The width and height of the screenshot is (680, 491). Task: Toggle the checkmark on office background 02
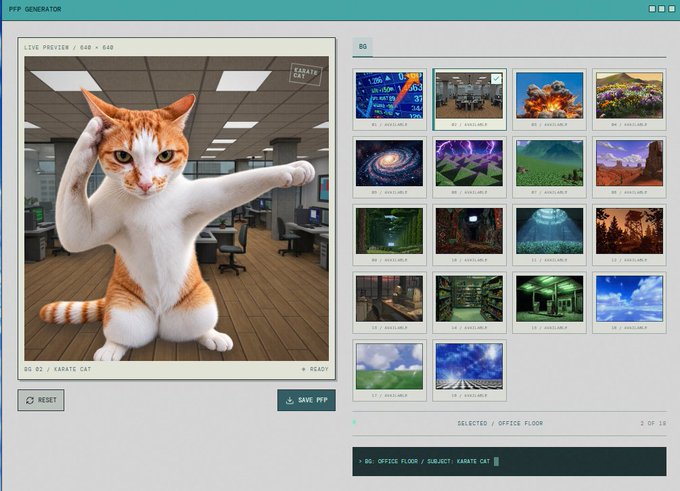[x=496, y=79]
